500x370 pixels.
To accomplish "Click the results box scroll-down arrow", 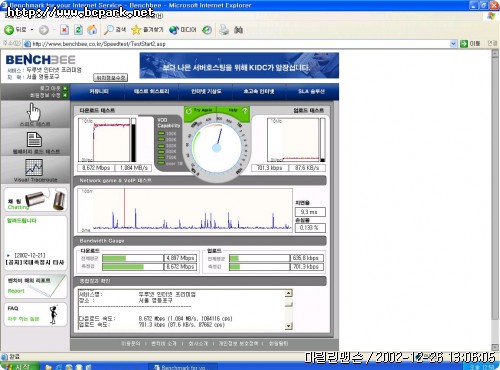I will pos(289,326).
